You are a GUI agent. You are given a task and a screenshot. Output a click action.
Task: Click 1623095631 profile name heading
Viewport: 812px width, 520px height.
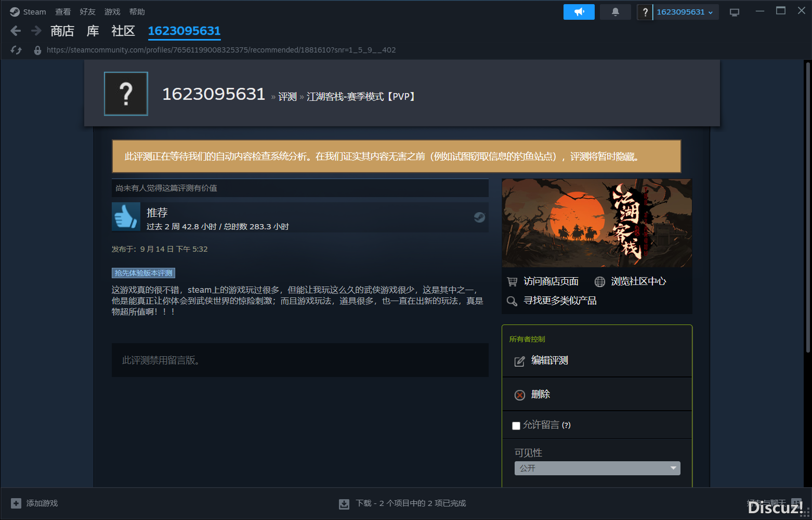(x=214, y=94)
